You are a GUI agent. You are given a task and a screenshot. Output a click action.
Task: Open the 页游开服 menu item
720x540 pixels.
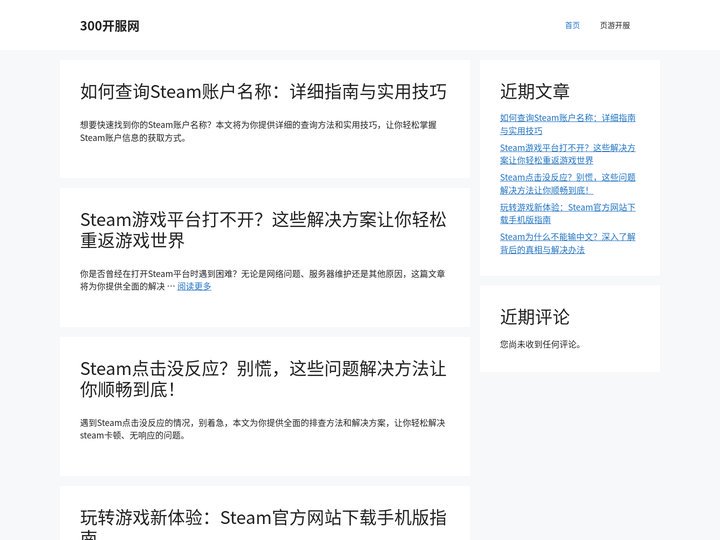615,25
